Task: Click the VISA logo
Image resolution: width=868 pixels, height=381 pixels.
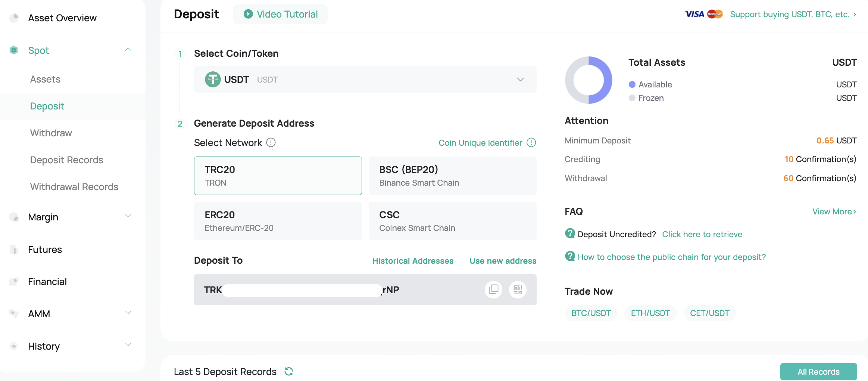Action: pyautogui.click(x=694, y=14)
